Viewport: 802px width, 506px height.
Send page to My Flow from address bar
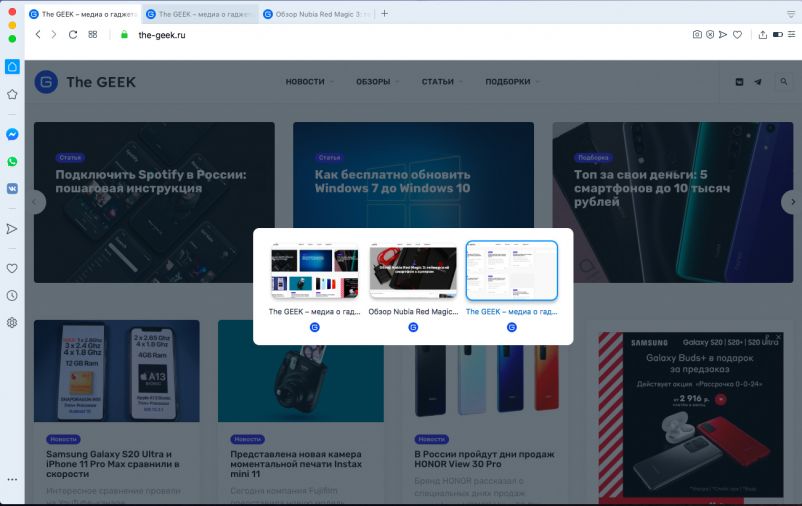[x=723, y=34]
